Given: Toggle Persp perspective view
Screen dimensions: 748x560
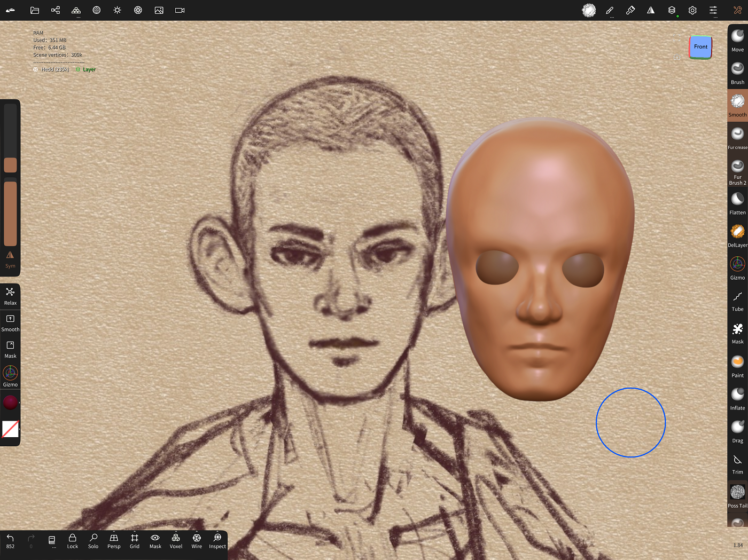Looking at the screenshot, I should click(x=114, y=541).
